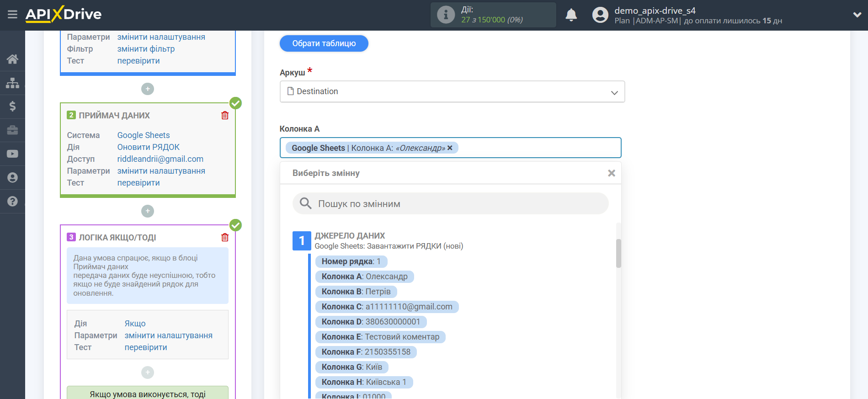Viewport: 868px width, 399px height.
Task: Click the Обрати таблицю button
Action: click(x=324, y=43)
